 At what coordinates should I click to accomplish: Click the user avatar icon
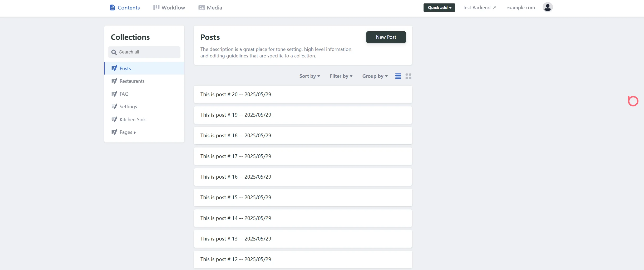(x=547, y=7)
